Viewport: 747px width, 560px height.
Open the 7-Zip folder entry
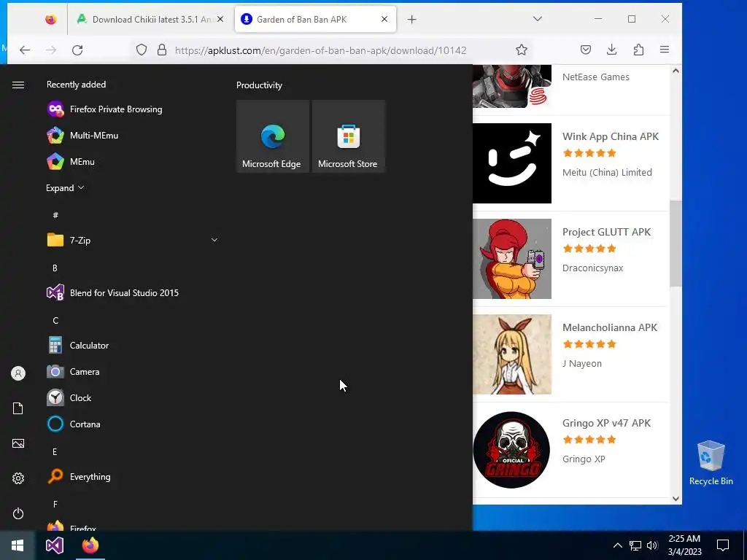pyautogui.click(x=133, y=240)
